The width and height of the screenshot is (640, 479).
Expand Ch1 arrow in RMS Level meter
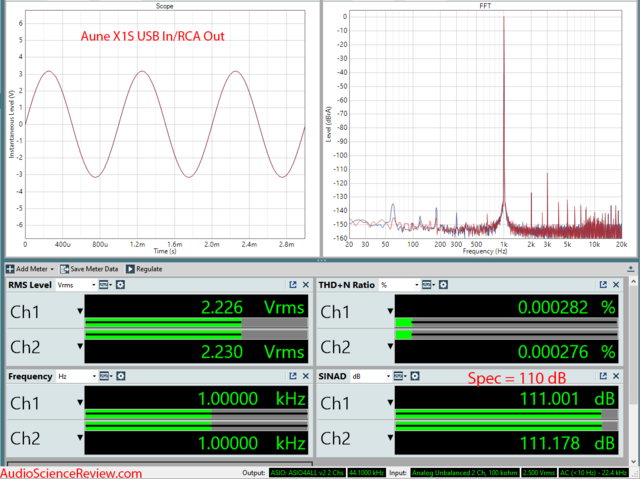point(80,311)
